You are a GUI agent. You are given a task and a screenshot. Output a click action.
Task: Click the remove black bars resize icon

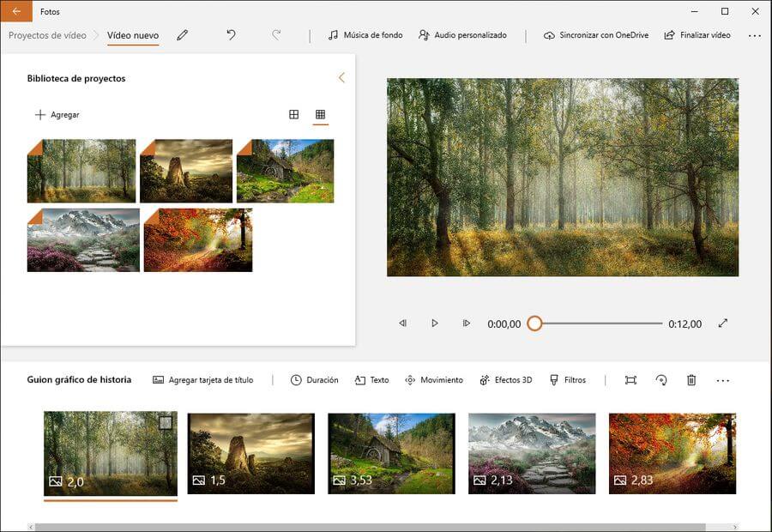coord(630,380)
